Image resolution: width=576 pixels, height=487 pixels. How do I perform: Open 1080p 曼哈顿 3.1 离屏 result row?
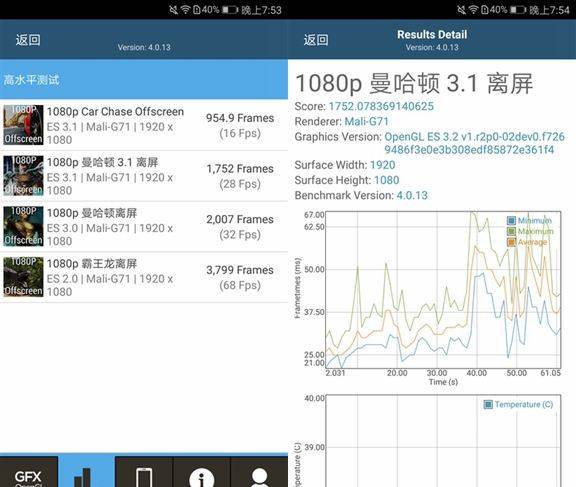tap(144, 176)
